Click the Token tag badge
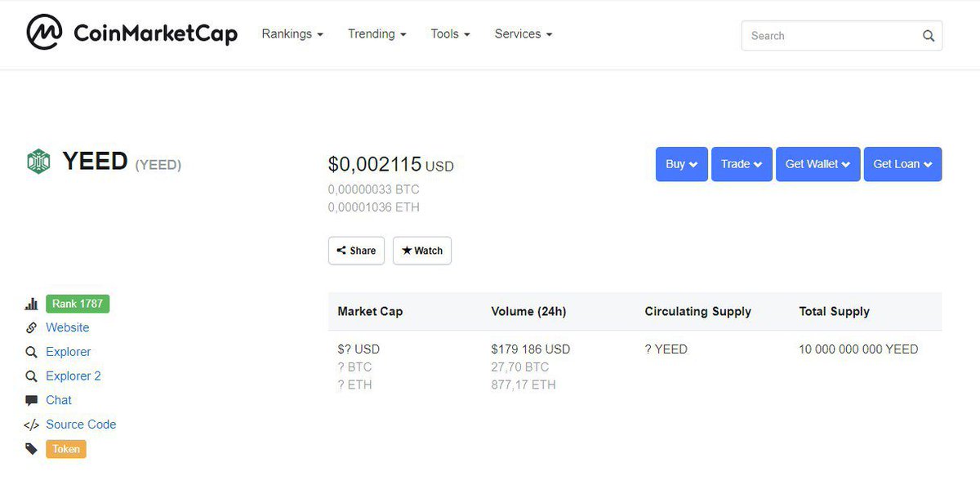The width and height of the screenshot is (980, 489). 66,449
